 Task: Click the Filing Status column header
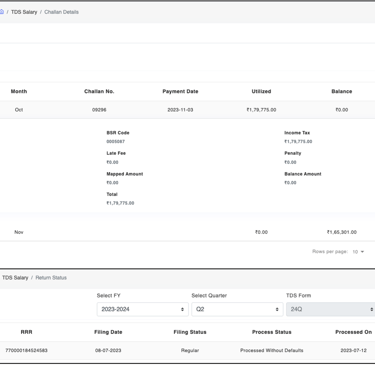pos(190,332)
